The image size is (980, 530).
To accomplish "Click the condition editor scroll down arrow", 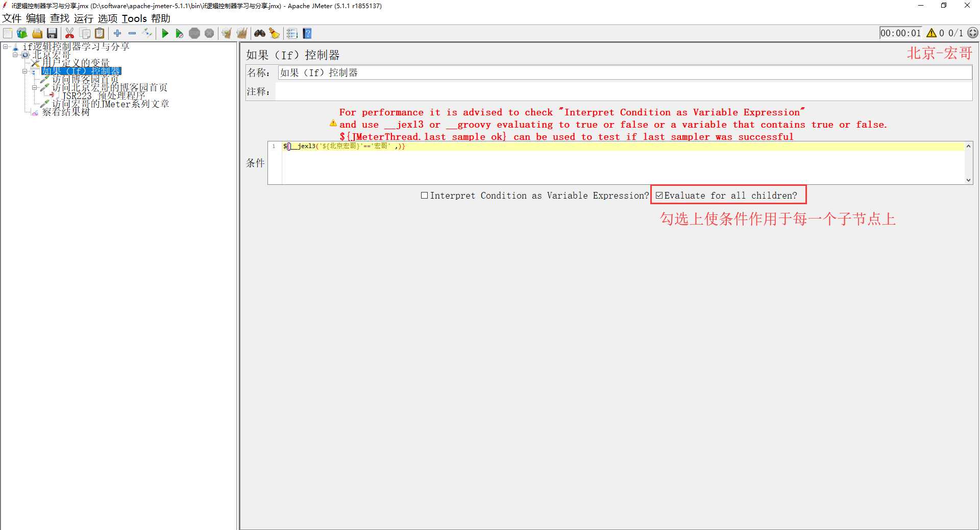I will (x=968, y=180).
